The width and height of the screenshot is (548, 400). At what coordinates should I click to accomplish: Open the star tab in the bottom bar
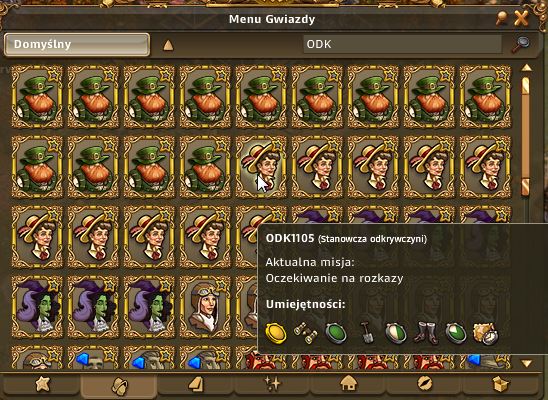[43, 384]
